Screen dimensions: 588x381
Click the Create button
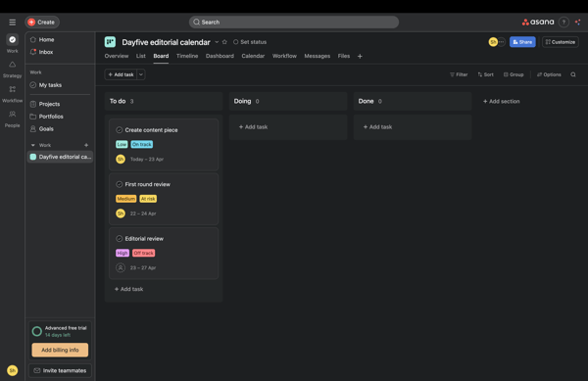click(x=42, y=23)
